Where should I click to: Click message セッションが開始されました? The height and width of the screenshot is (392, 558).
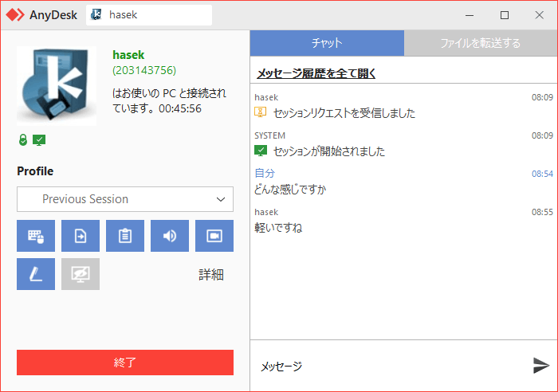pyautogui.click(x=329, y=151)
